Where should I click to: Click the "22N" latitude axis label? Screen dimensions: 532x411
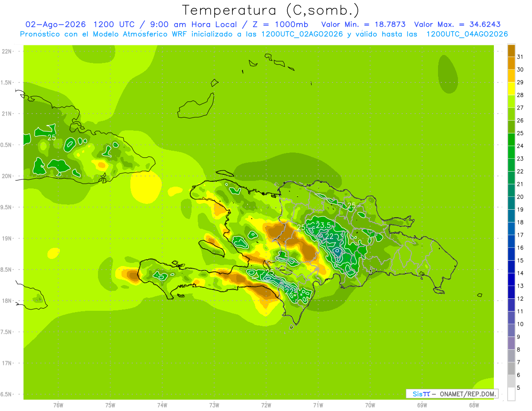[7, 51]
